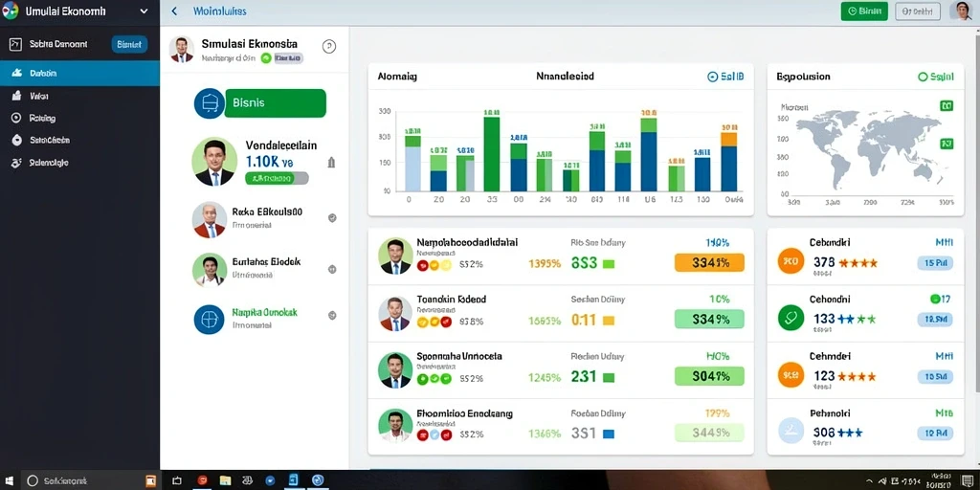Toggle the check mark next to Reka Ekonomi
The width and height of the screenshot is (980, 490).
point(332,218)
